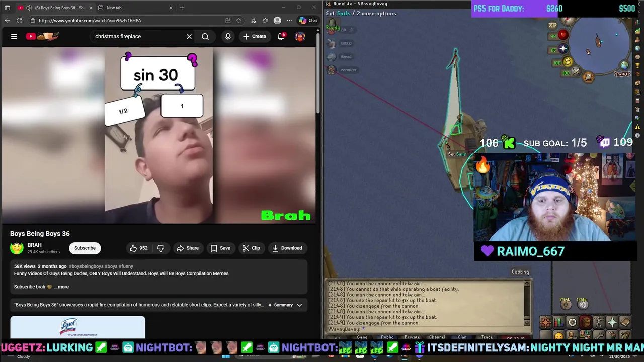Toggle run energy orb
The height and width of the screenshot is (362, 644).
(568, 62)
